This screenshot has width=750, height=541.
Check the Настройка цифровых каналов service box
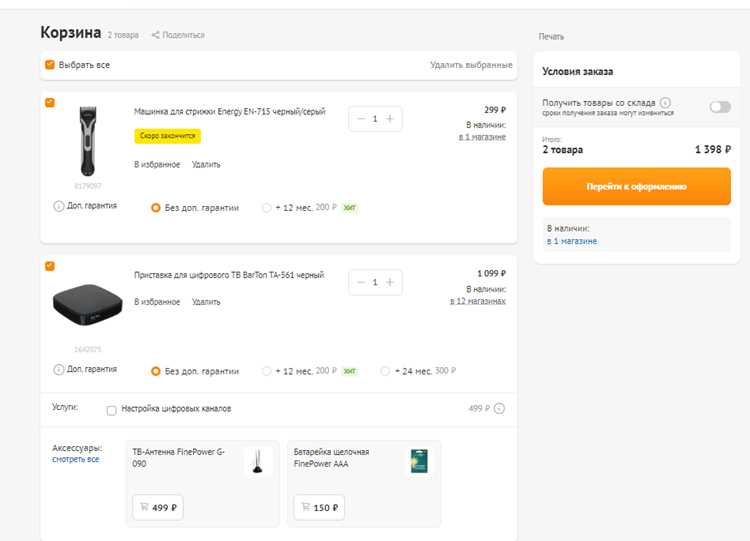point(111,410)
